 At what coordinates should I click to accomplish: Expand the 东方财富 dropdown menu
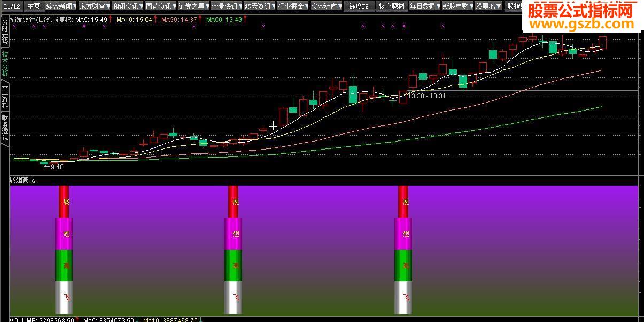pos(94,6)
